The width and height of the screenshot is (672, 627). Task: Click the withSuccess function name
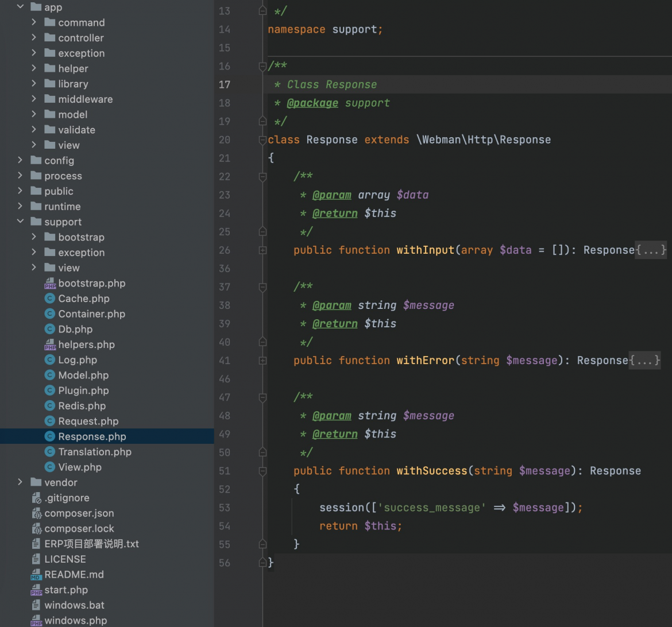pos(432,471)
